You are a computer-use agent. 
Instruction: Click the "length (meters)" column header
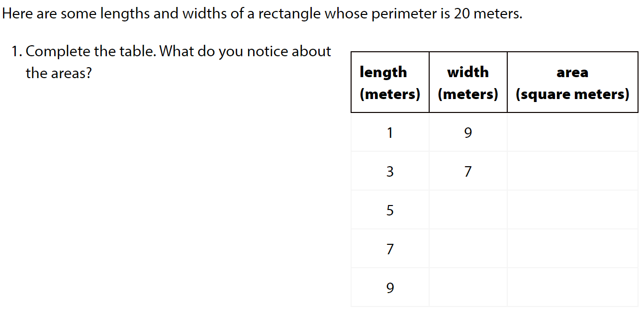click(390, 83)
